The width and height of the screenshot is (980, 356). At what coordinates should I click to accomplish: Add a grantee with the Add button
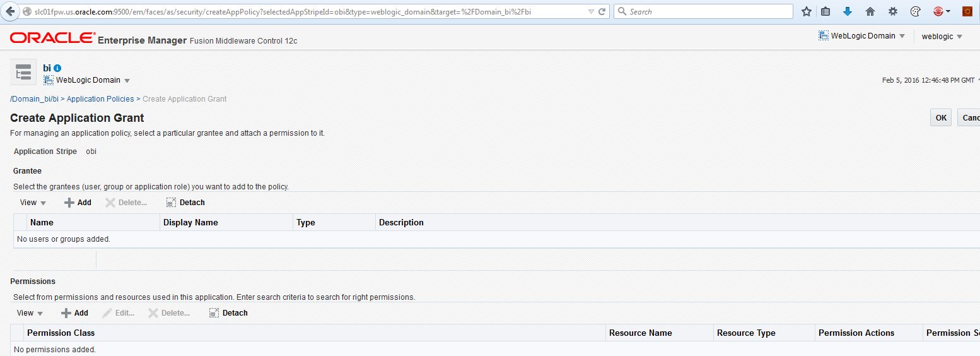pos(78,203)
